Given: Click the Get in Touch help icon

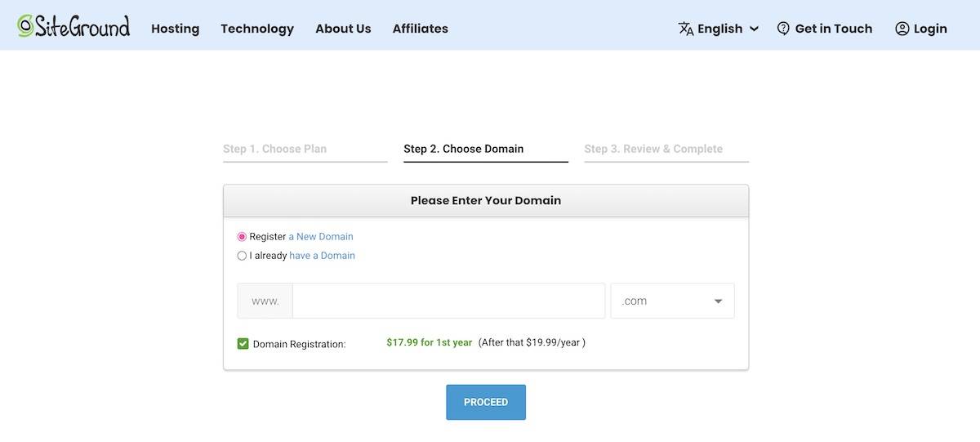Looking at the screenshot, I should [x=783, y=29].
